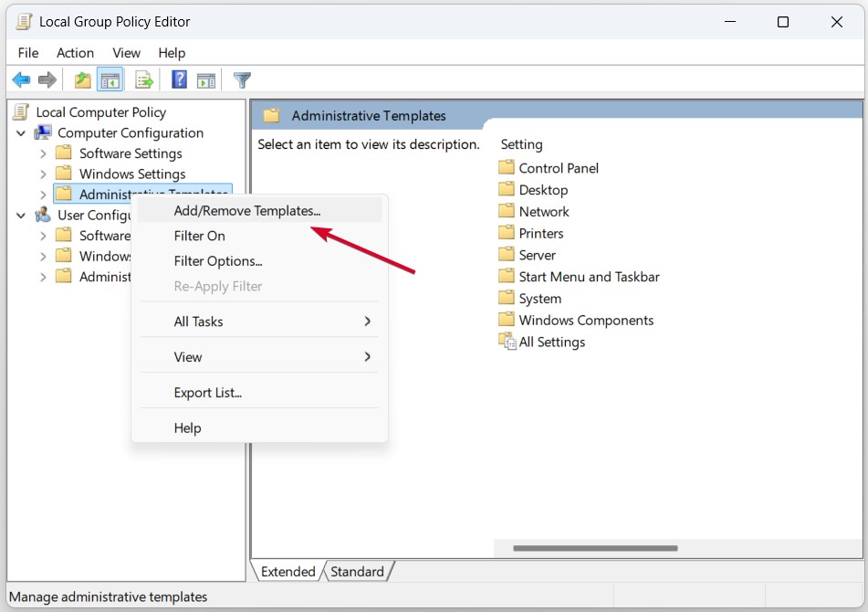The height and width of the screenshot is (612, 868).
Task: Collapse the User Configuration node
Action: (21, 215)
